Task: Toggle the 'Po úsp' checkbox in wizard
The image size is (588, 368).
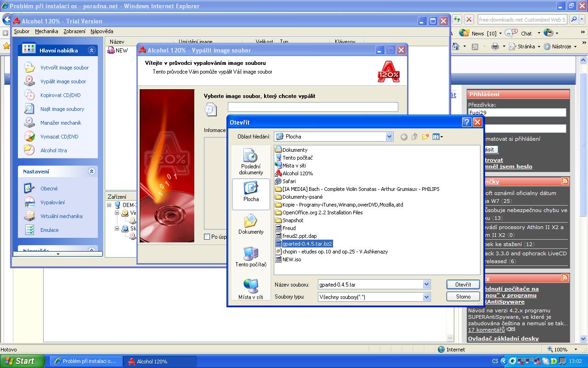Action: coord(207,237)
